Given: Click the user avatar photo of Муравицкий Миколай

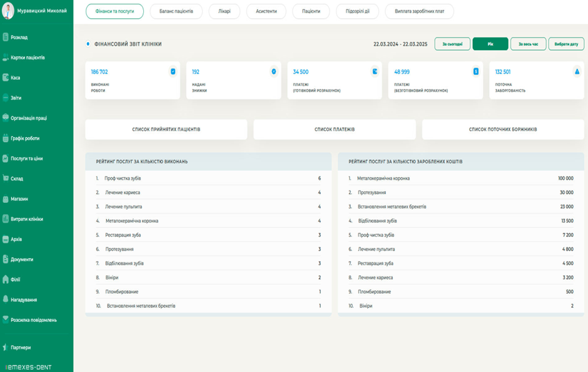Looking at the screenshot, I should pos(8,11).
